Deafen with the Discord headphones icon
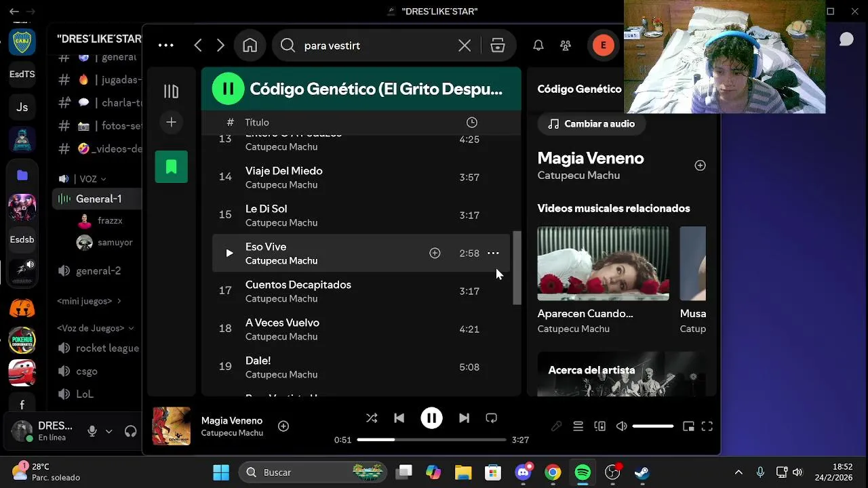Screen dimensions: 868x488 (130, 431)
